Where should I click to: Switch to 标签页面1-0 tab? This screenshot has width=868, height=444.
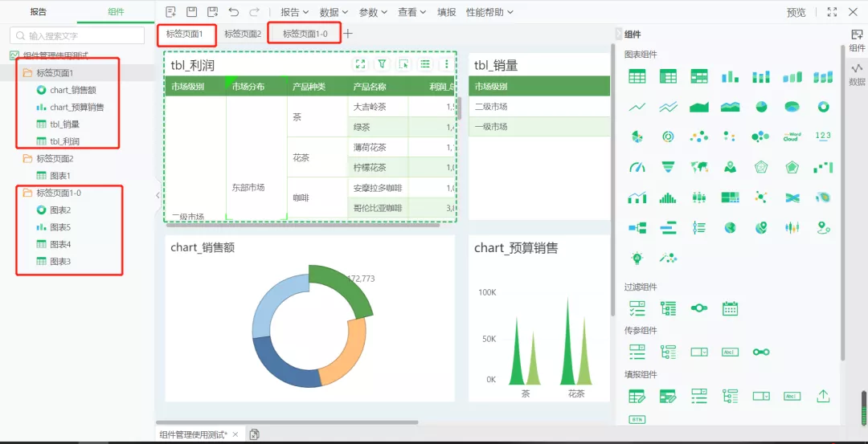click(305, 34)
